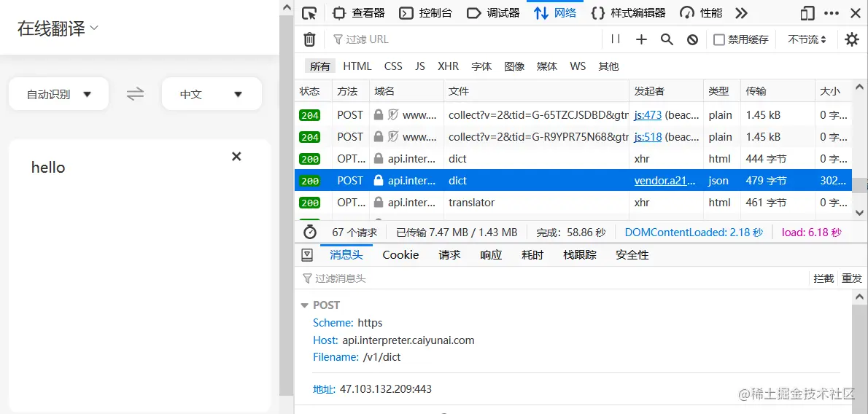This screenshot has width=868, height=414.
Task: Open the 样式编辑器 style editor tab
Action: 628,13
